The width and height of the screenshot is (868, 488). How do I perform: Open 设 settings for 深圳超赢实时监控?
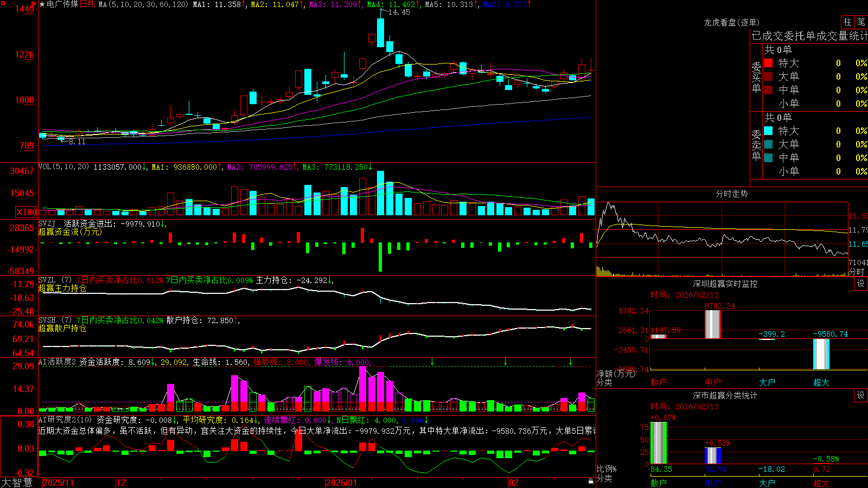click(861, 284)
